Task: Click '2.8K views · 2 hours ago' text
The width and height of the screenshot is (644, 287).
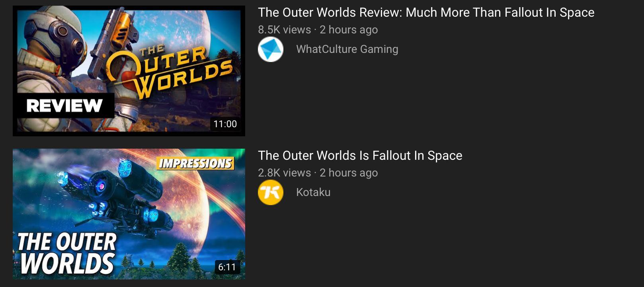Action: [x=318, y=173]
